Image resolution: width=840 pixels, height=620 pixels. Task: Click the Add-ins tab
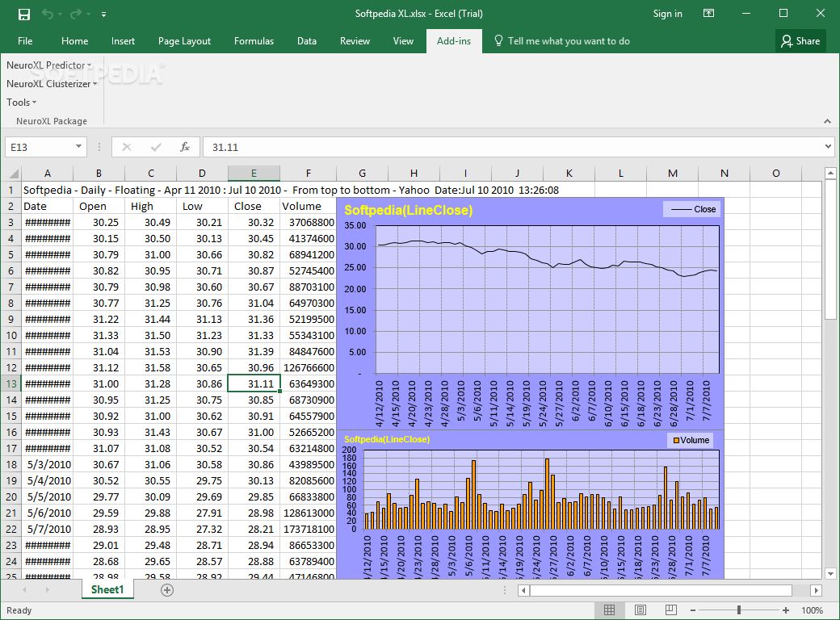[x=454, y=40]
